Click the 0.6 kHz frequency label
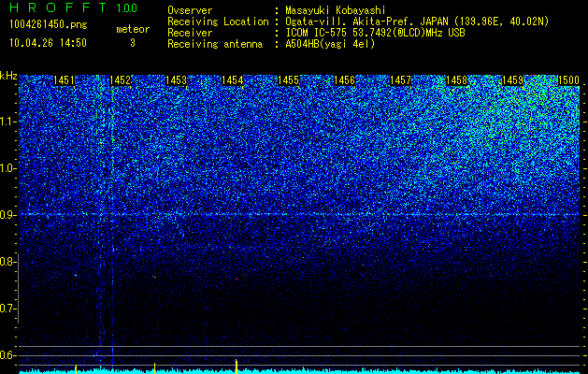Screen dimensions: 588x374 click(7, 355)
